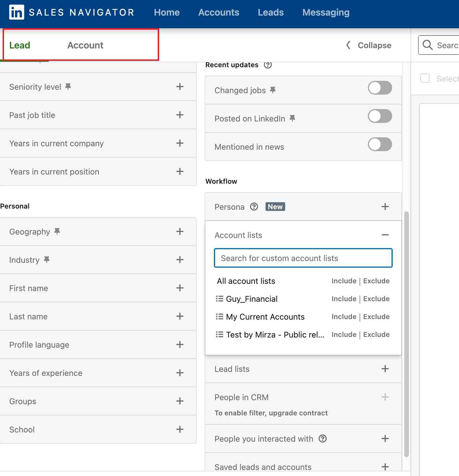Exclude My Current Accounts list
The height and width of the screenshot is (476, 459).
(376, 317)
